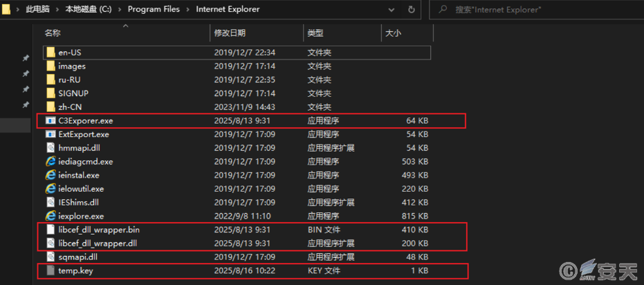
Task: Select the iediagcmd.exe IE icon
Action: [50, 161]
